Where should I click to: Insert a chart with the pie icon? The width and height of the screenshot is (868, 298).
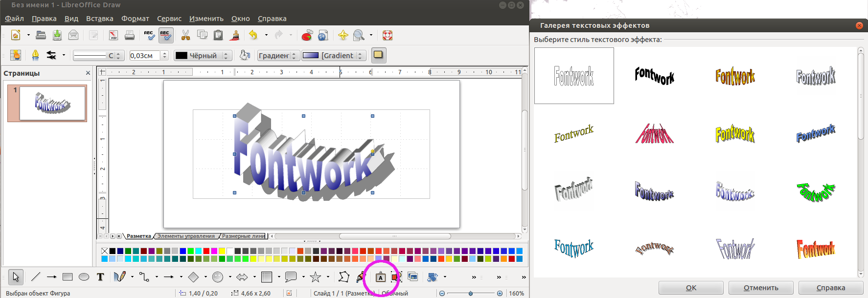(x=307, y=35)
